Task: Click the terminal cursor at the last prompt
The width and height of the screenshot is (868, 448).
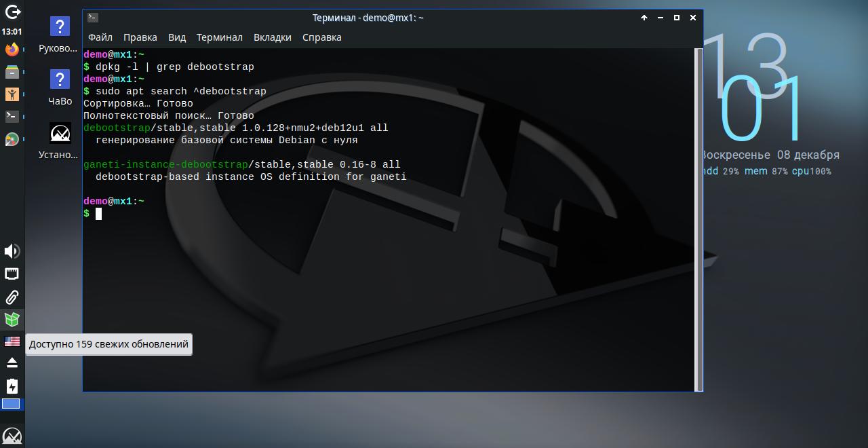Action: pyautogui.click(x=98, y=214)
